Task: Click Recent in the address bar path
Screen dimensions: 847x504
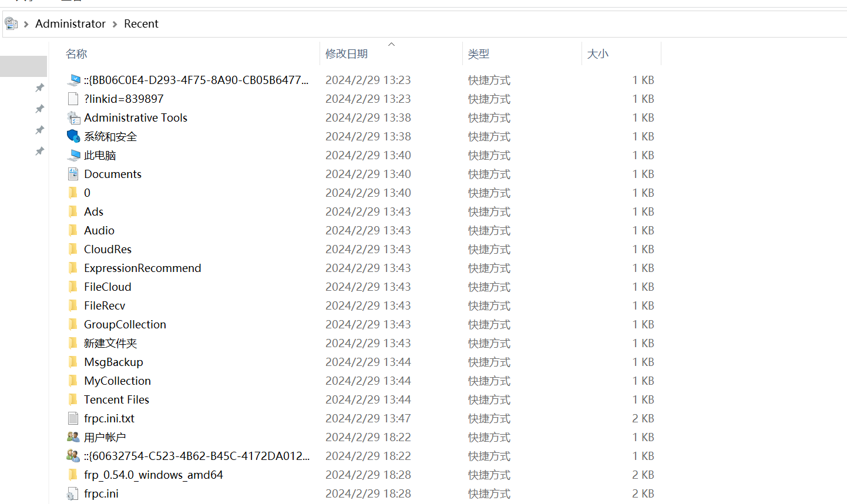Action: tap(141, 24)
